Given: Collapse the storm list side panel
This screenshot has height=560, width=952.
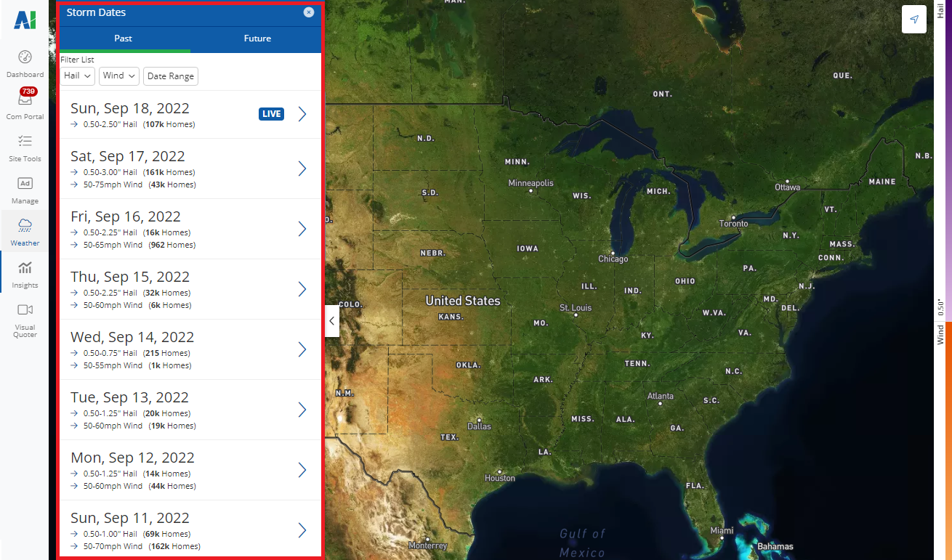Looking at the screenshot, I should (x=332, y=320).
